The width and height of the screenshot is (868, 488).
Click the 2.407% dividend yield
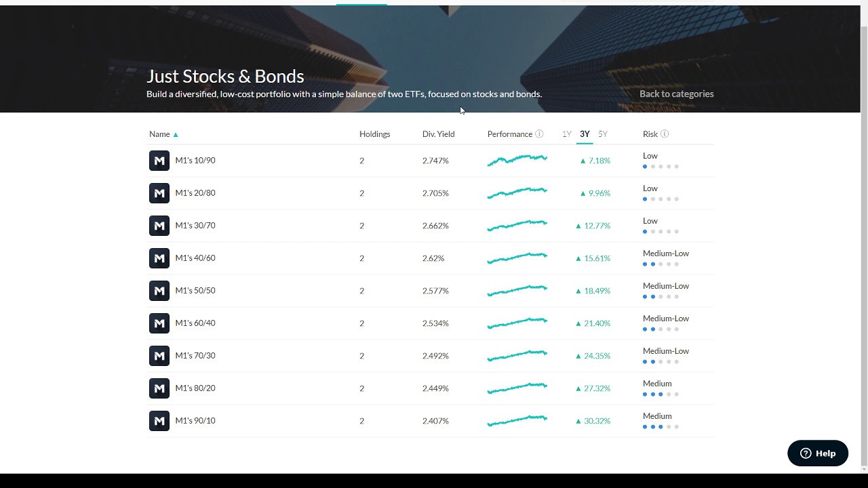(x=435, y=421)
